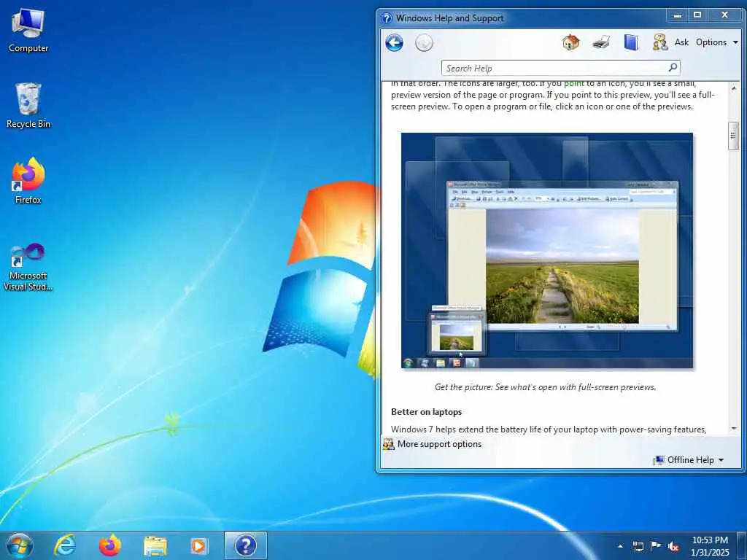747x560 pixels.
Task: Open the Options dropdown menu
Action: tap(716, 42)
